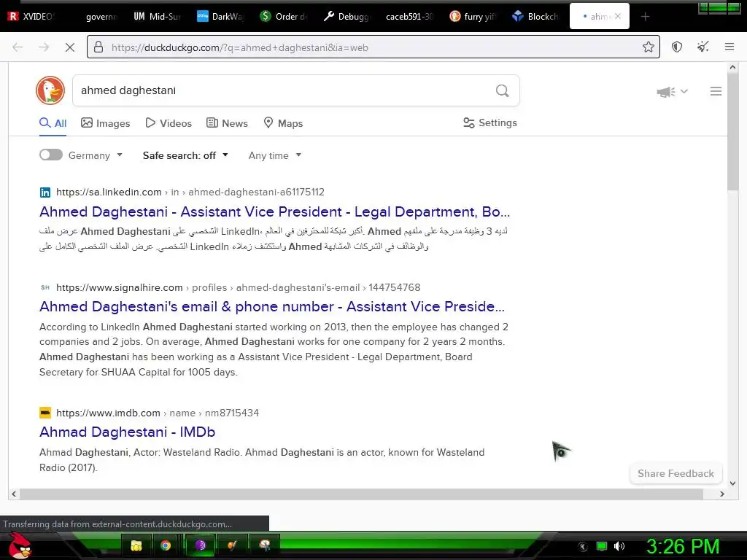Click the vertical scrollbar thumb
The width and height of the screenshot is (747, 560).
[x=732, y=131]
